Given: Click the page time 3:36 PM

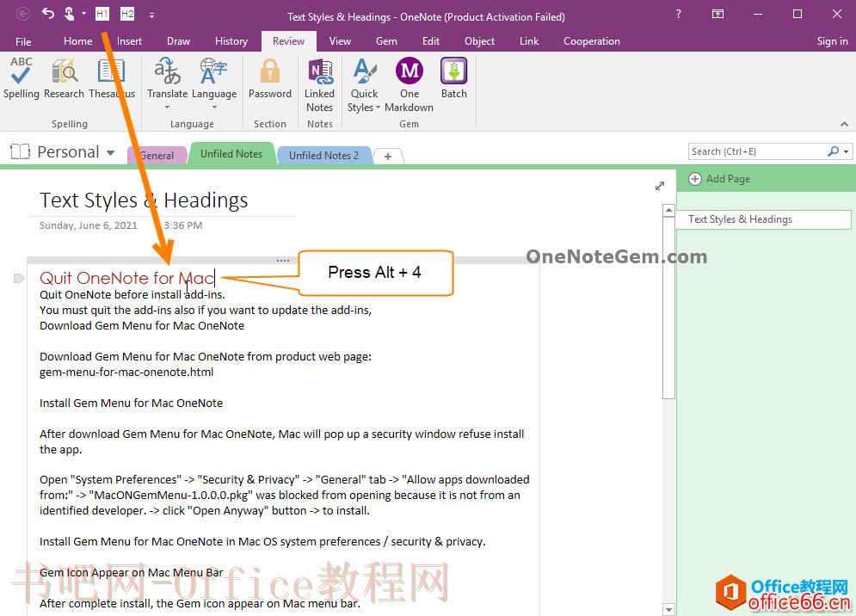Looking at the screenshot, I should (183, 225).
